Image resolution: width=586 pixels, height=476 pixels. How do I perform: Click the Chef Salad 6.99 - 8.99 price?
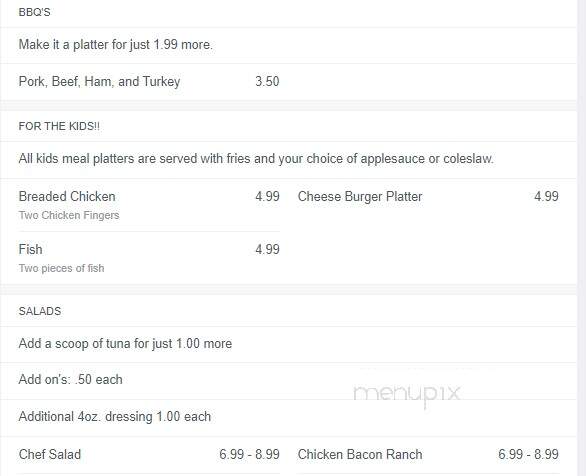pyautogui.click(x=249, y=454)
